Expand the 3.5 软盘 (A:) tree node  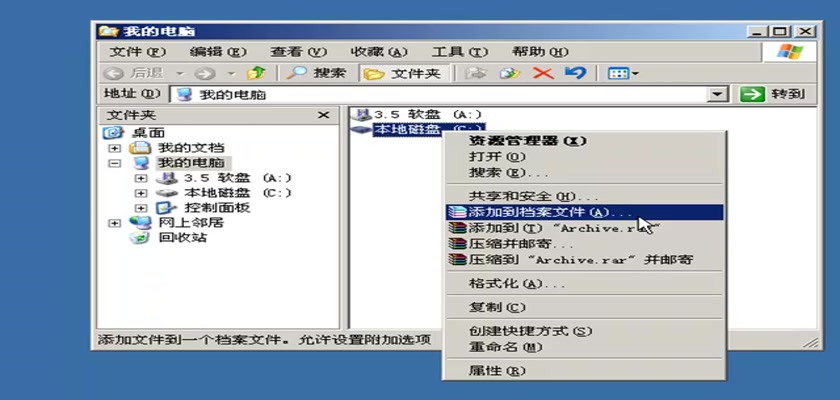pyautogui.click(x=140, y=178)
